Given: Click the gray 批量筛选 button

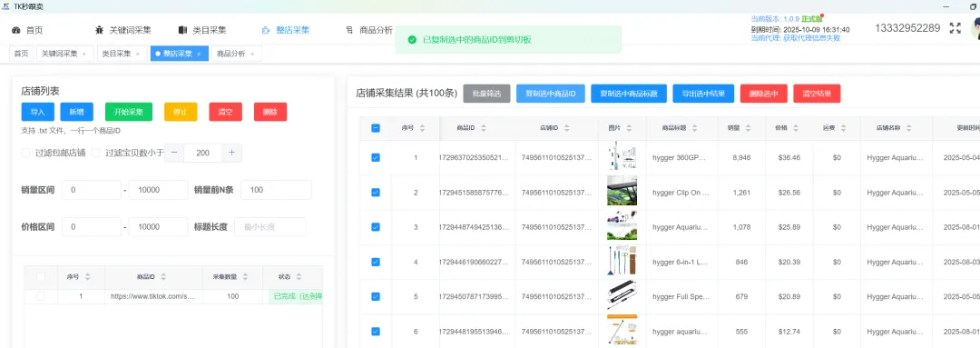Looking at the screenshot, I should click(487, 94).
